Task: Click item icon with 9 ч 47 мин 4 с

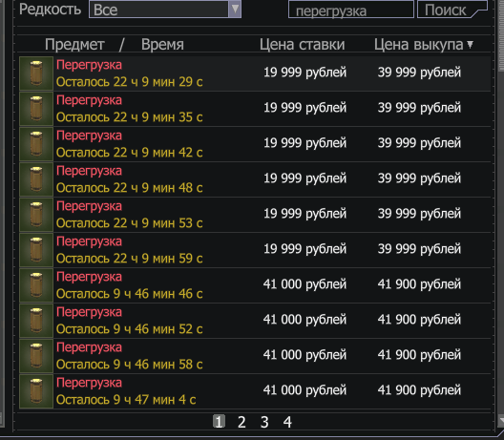Action: pyautogui.click(x=36, y=391)
